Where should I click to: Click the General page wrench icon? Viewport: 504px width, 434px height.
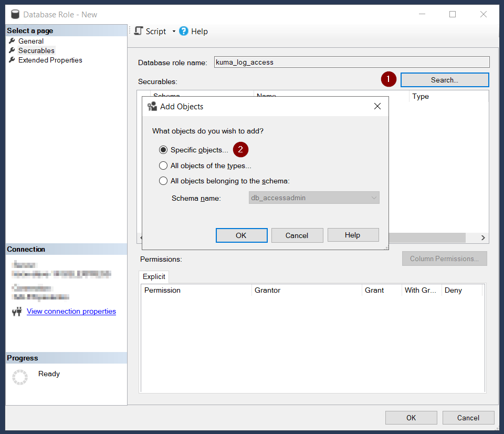[12, 41]
